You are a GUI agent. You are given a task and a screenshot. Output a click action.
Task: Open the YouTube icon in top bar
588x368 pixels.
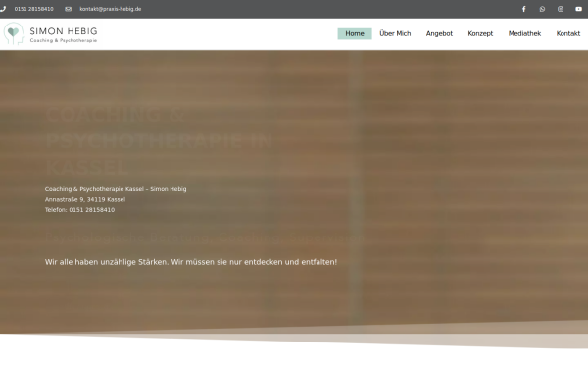(578, 9)
